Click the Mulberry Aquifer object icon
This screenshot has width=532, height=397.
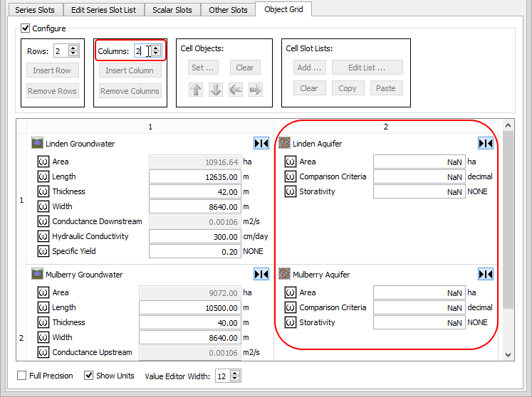(285, 275)
